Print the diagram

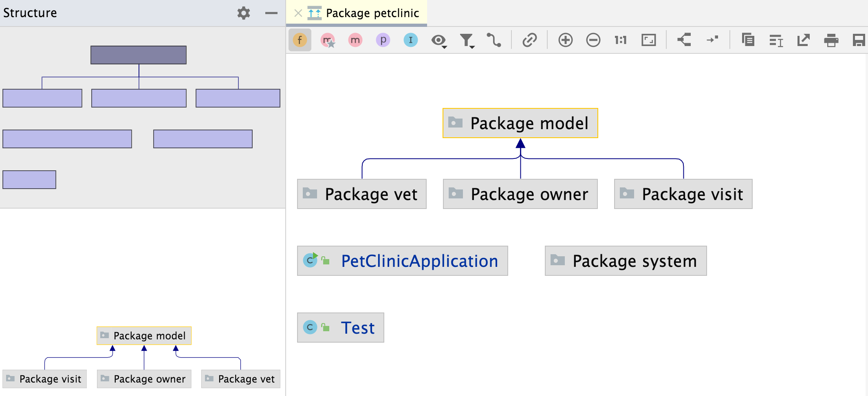831,40
